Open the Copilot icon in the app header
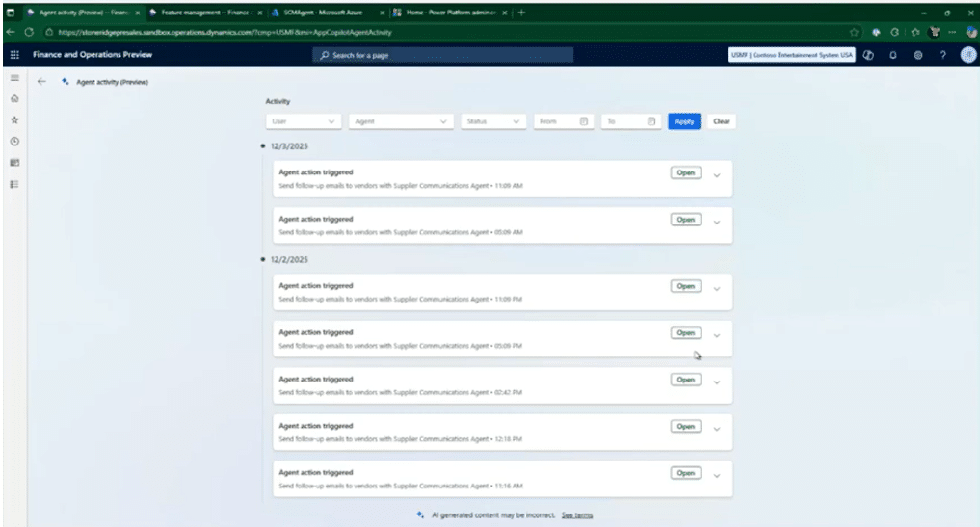 [x=868, y=55]
